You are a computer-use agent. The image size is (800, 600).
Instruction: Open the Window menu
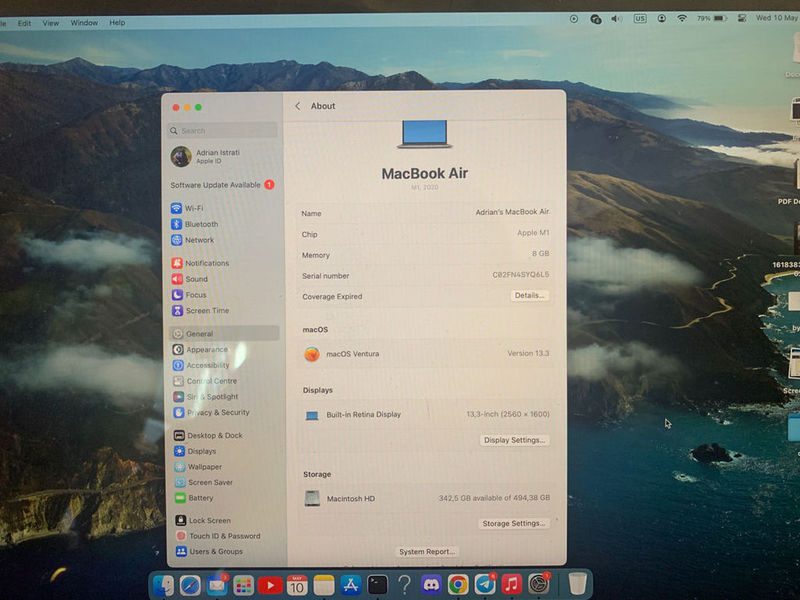click(x=84, y=22)
